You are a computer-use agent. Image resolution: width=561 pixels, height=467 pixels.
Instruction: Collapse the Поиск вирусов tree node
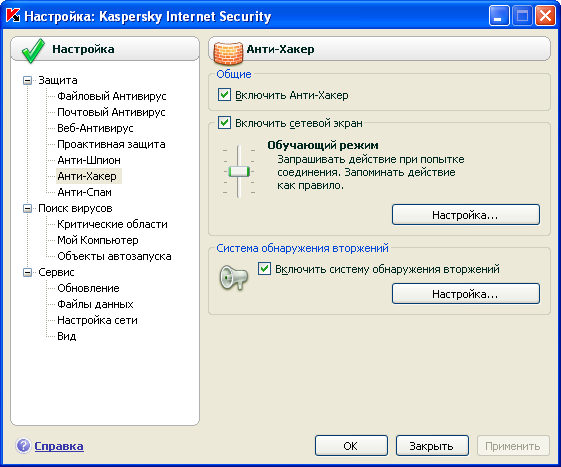tap(27, 208)
